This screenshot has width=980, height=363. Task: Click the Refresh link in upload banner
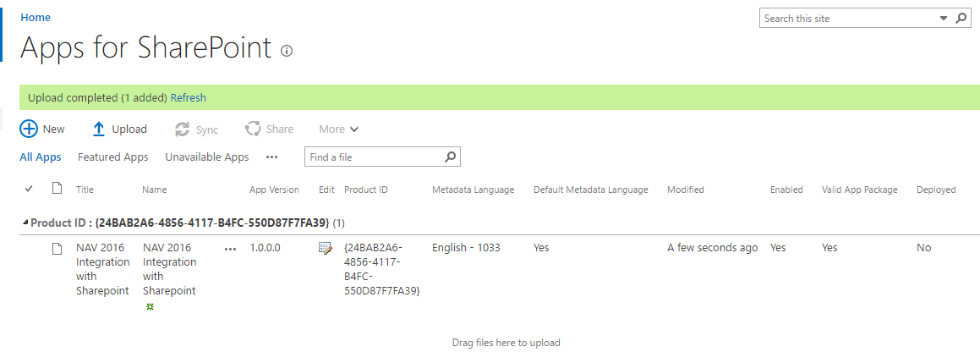coord(188,97)
